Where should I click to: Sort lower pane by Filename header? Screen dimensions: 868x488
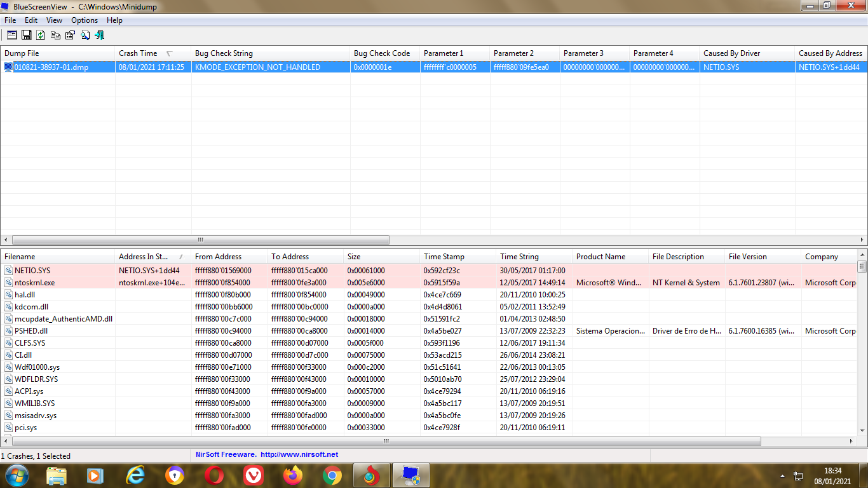tap(57, 257)
